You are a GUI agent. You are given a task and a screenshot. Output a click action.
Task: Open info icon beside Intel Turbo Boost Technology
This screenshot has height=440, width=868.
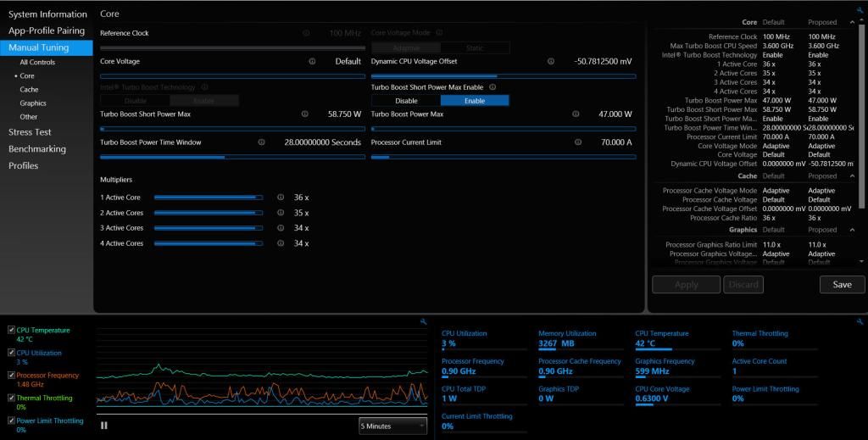[205, 87]
